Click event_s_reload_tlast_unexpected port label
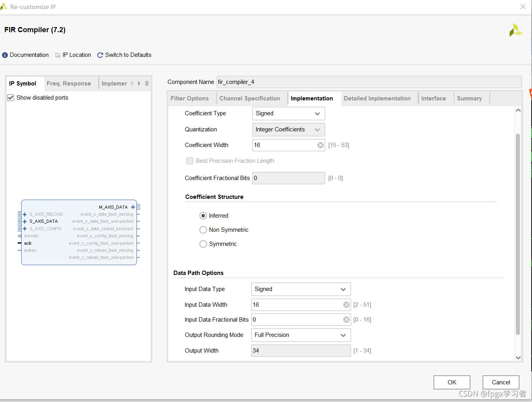The width and height of the screenshot is (532, 402). coord(101,258)
